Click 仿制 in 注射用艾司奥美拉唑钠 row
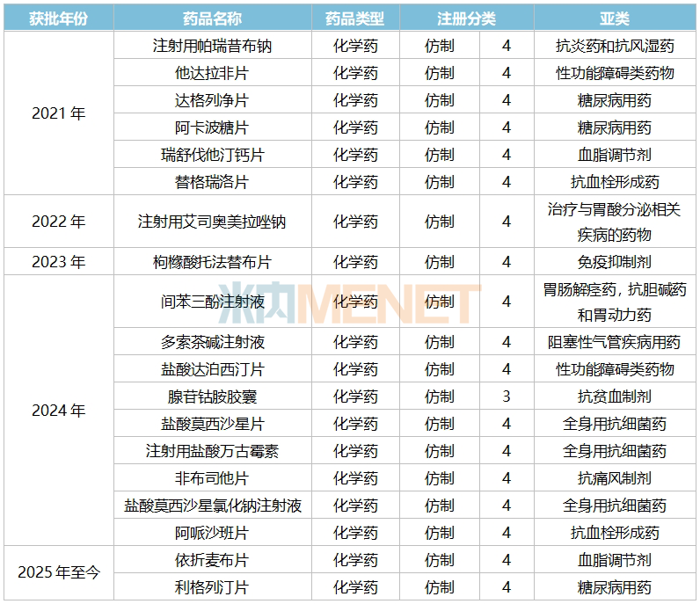This screenshot has height=604, width=700. (440, 221)
